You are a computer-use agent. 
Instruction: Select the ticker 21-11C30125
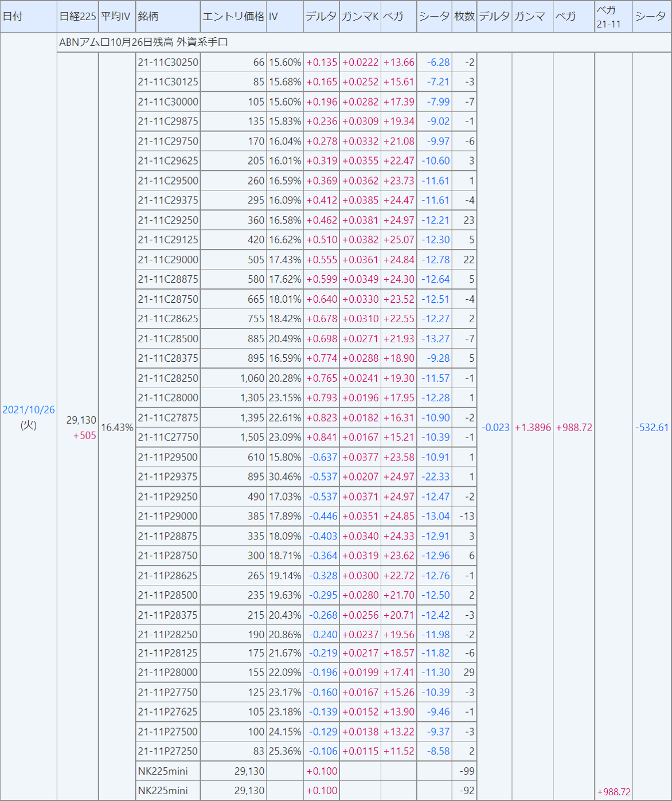click(x=168, y=82)
